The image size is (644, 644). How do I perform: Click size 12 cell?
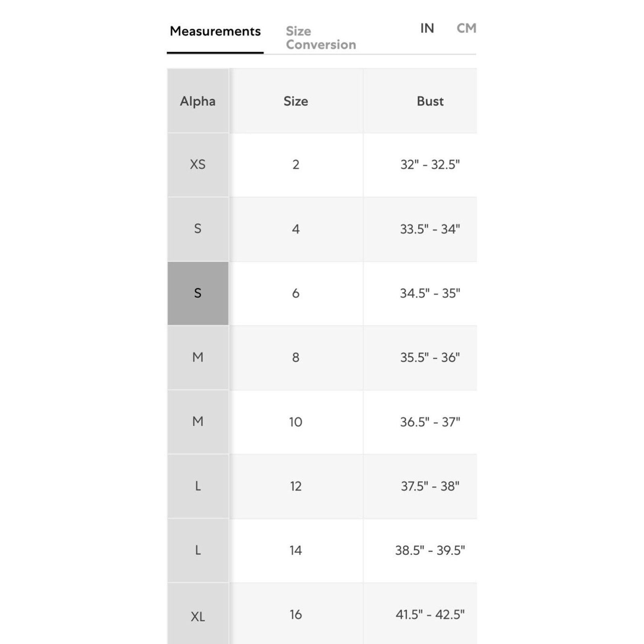click(x=296, y=486)
